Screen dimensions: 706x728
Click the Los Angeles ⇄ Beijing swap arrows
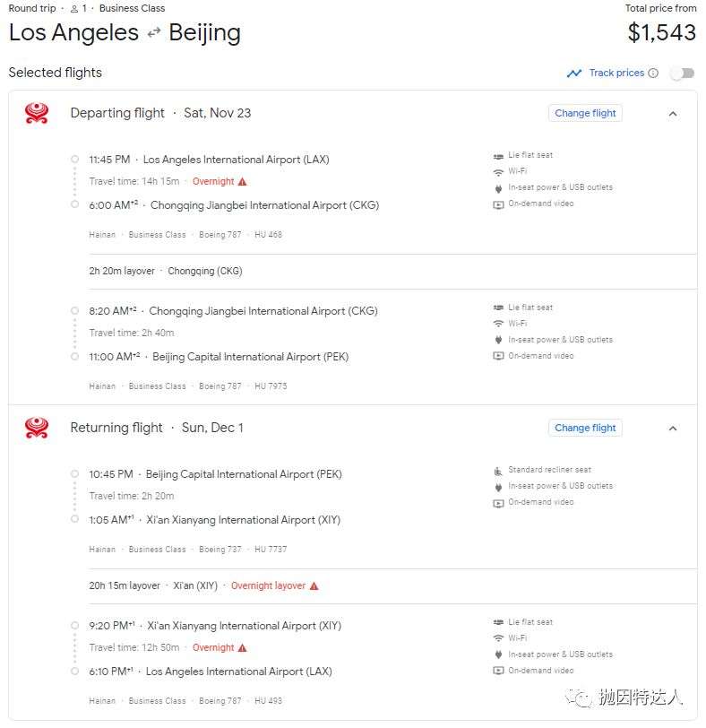coord(154,32)
